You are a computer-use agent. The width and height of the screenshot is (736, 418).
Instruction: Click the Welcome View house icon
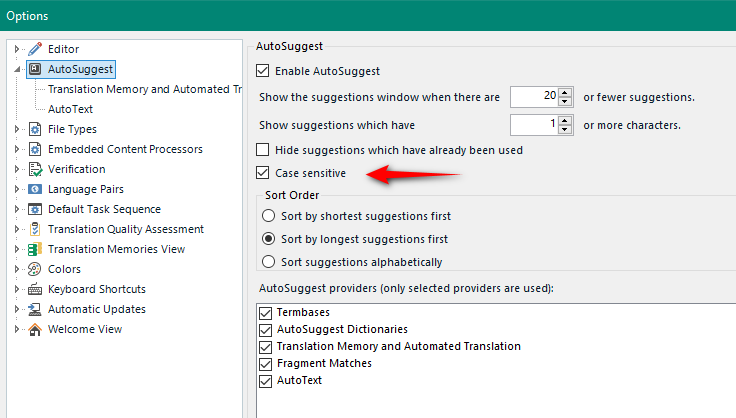(35, 329)
